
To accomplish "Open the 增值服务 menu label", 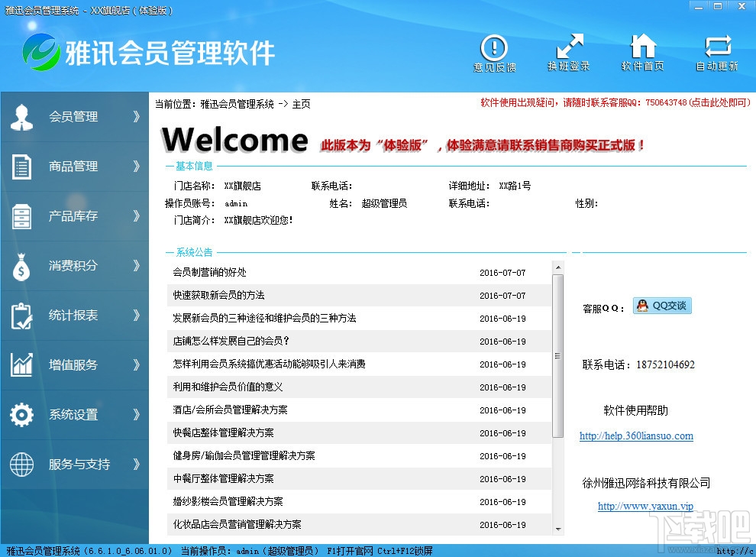I will point(73,365).
